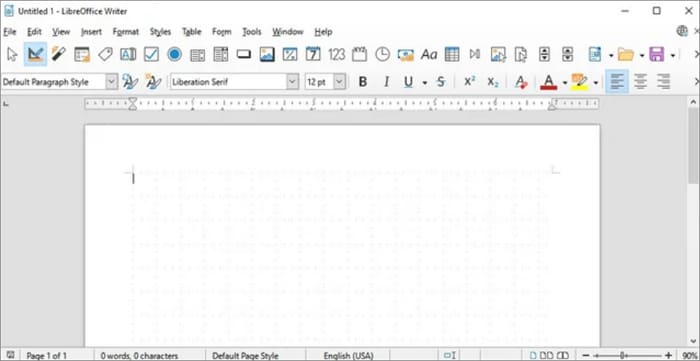Click the Update Selected Style icon
Screen dimensions: 700x361
[x=130, y=82]
